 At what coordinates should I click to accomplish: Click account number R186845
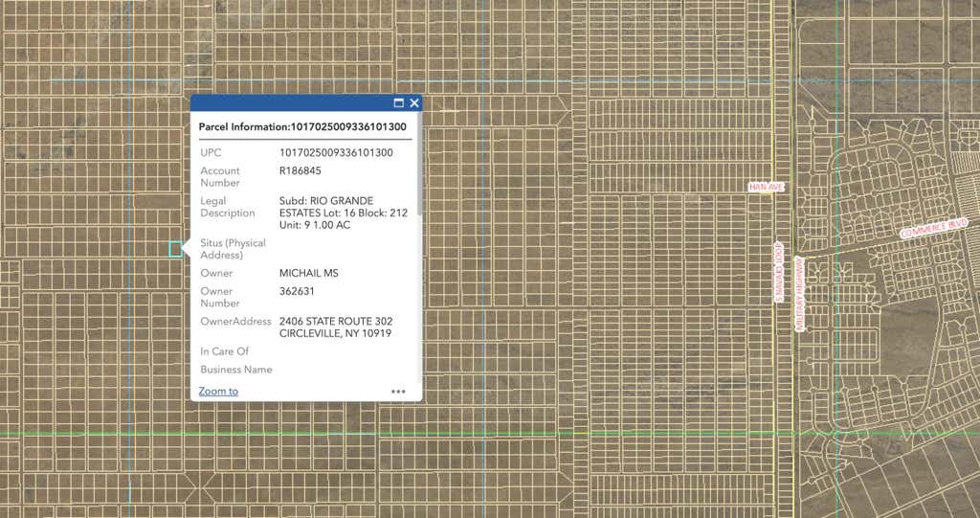[x=300, y=170]
